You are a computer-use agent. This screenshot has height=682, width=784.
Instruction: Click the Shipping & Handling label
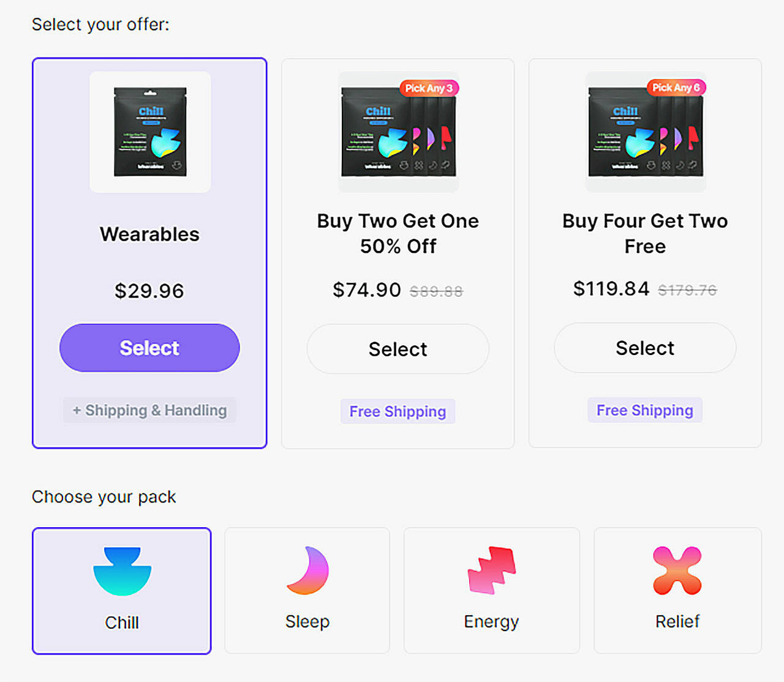pyautogui.click(x=149, y=410)
